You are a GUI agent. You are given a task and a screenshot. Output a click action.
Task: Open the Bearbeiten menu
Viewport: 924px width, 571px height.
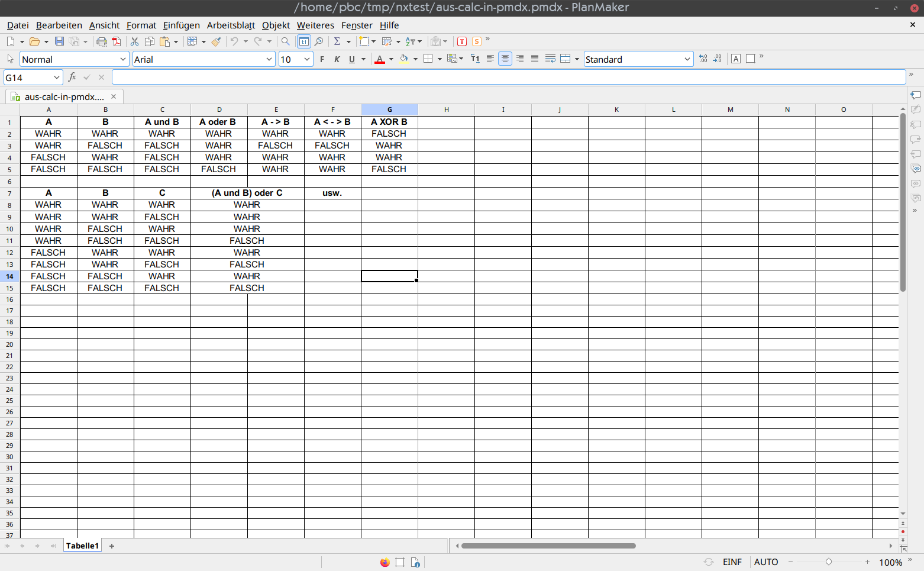[x=59, y=25]
